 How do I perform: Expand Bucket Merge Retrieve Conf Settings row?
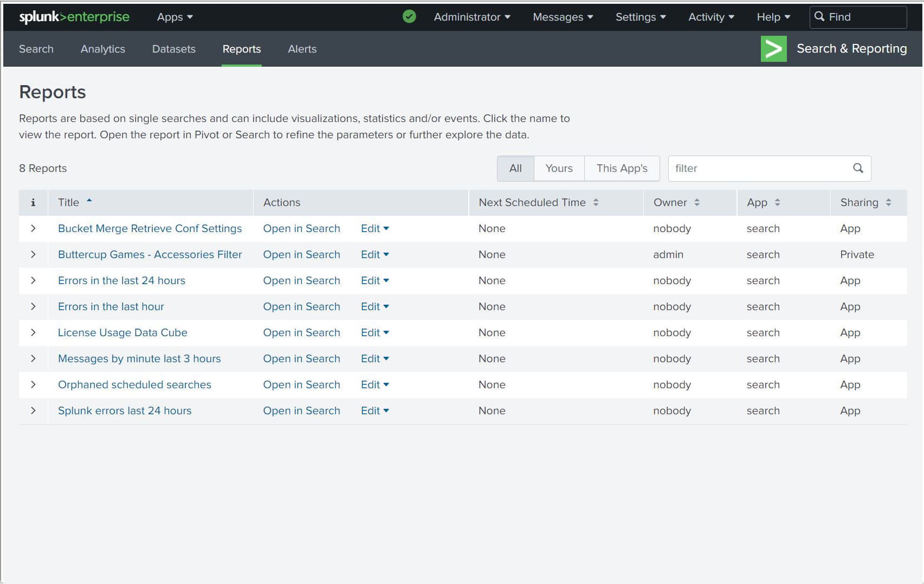(33, 228)
